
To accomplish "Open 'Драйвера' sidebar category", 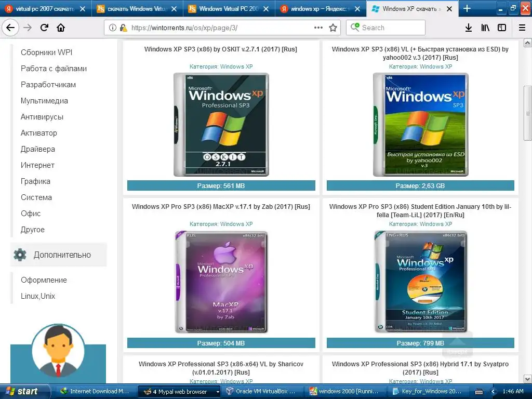I will coord(37,149).
